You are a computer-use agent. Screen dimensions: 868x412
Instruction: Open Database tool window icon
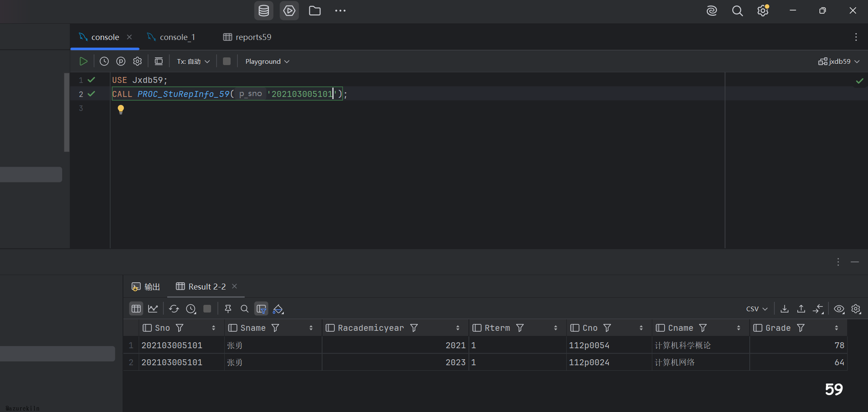pyautogui.click(x=264, y=11)
